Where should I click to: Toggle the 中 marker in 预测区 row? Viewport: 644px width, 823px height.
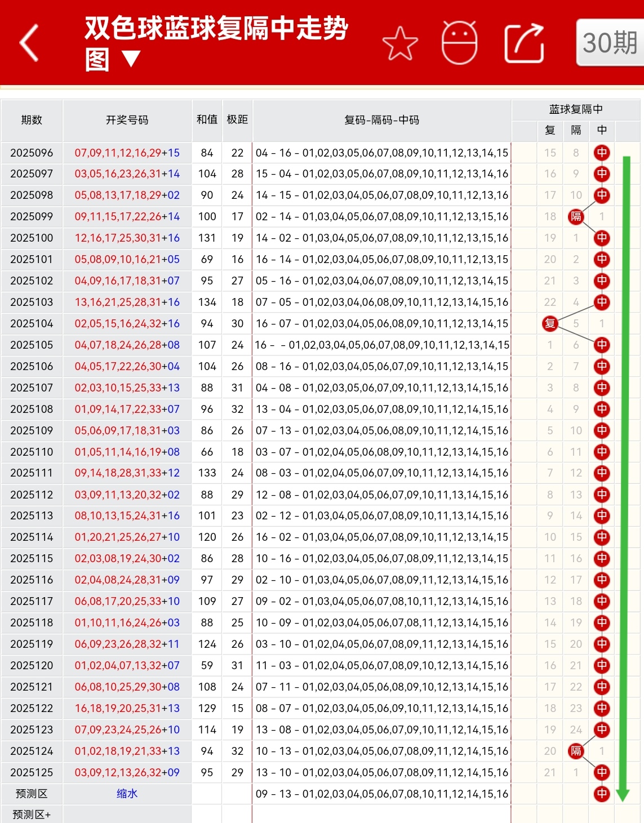tap(602, 794)
